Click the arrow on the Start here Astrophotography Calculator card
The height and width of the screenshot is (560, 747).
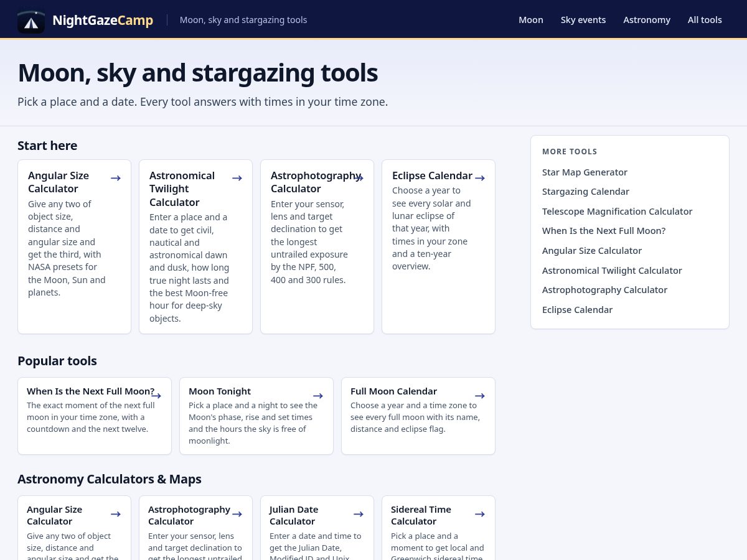(x=359, y=178)
